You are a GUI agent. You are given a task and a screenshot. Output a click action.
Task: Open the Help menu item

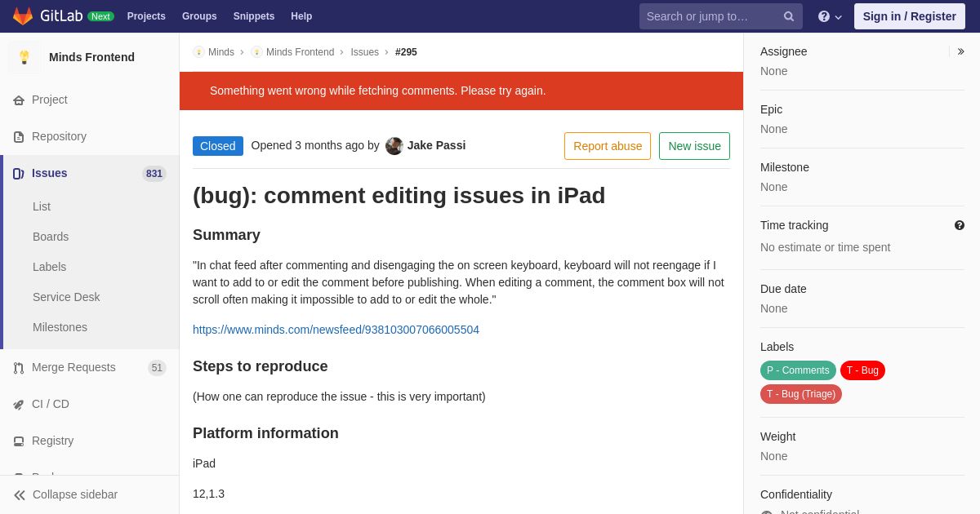click(301, 16)
